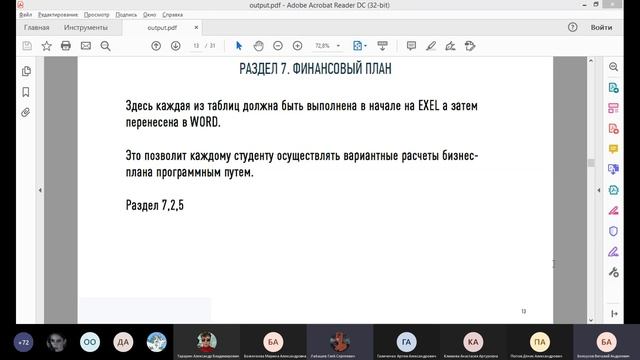640x360 pixels.
Task: Zoom out using the minus circle icon
Action: point(278,46)
